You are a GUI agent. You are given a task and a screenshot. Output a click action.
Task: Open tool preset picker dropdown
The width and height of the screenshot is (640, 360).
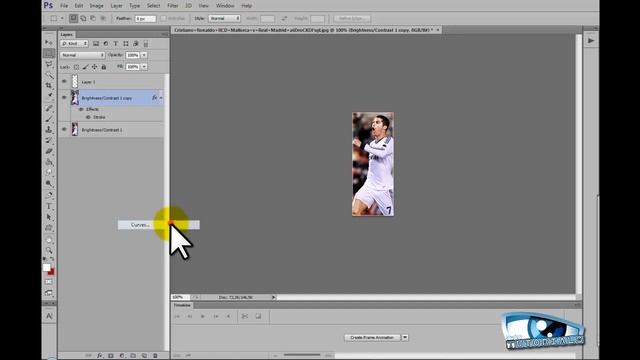tap(62, 18)
